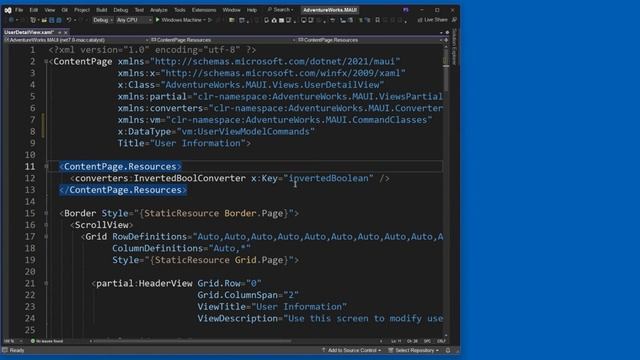Open the Edit menu
This screenshot has width=640, height=360.
click(x=33, y=10)
